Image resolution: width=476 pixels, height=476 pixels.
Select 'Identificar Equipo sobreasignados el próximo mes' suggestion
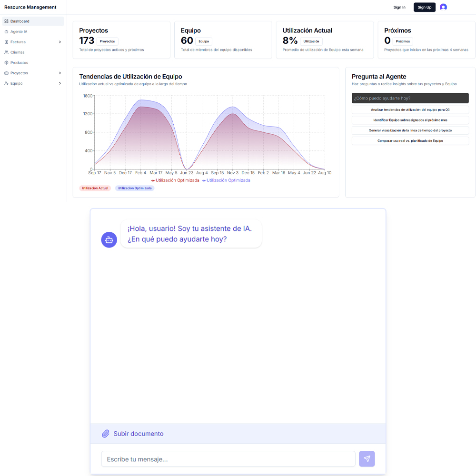click(x=410, y=120)
